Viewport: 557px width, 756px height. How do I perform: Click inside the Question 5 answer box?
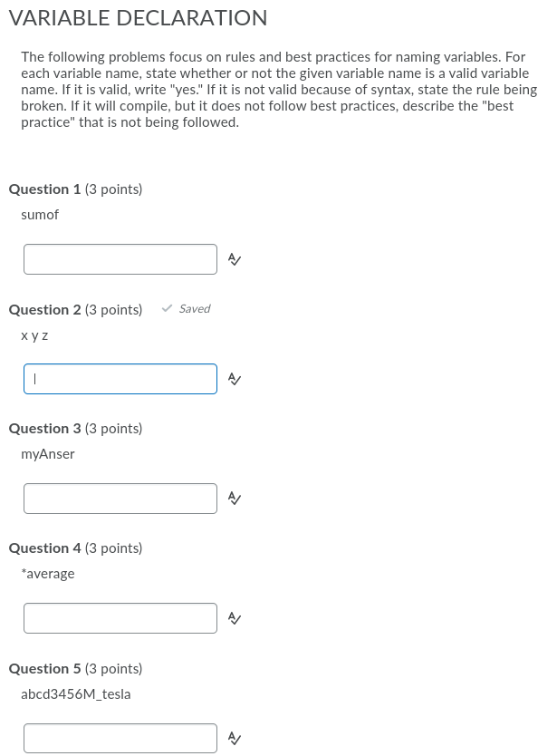coord(120,737)
